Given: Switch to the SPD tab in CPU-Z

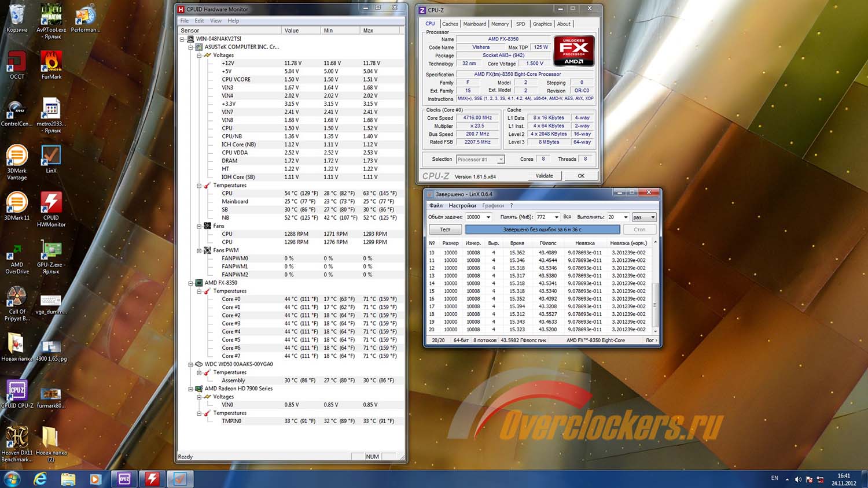Looking at the screenshot, I should [x=521, y=24].
